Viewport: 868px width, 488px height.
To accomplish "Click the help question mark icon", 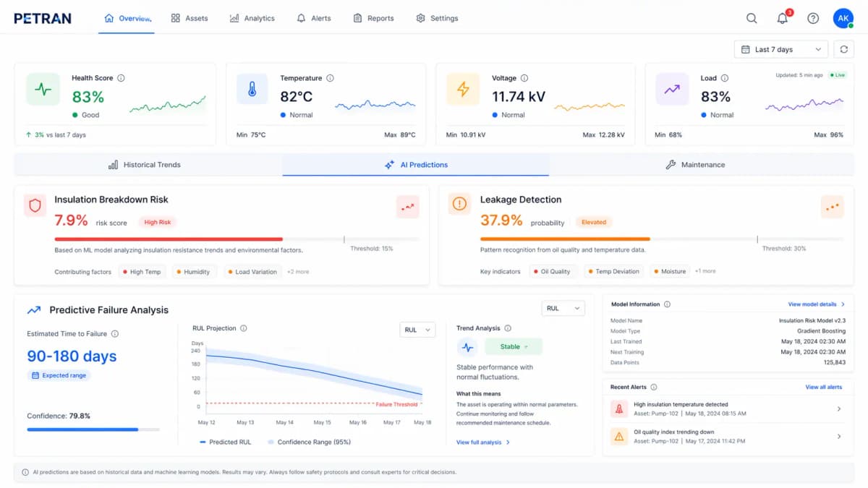I will pyautogui.click(x=812, y=18).
